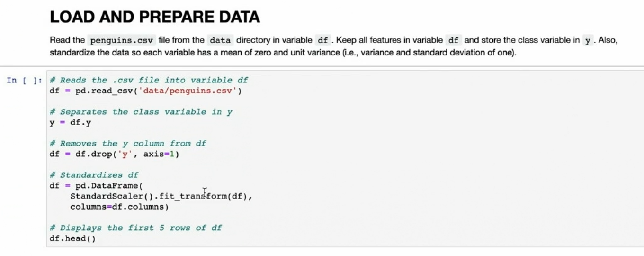Click the "# Displays the first 5 rows" comment
644x256 pixels.
[x=135, y=228]
